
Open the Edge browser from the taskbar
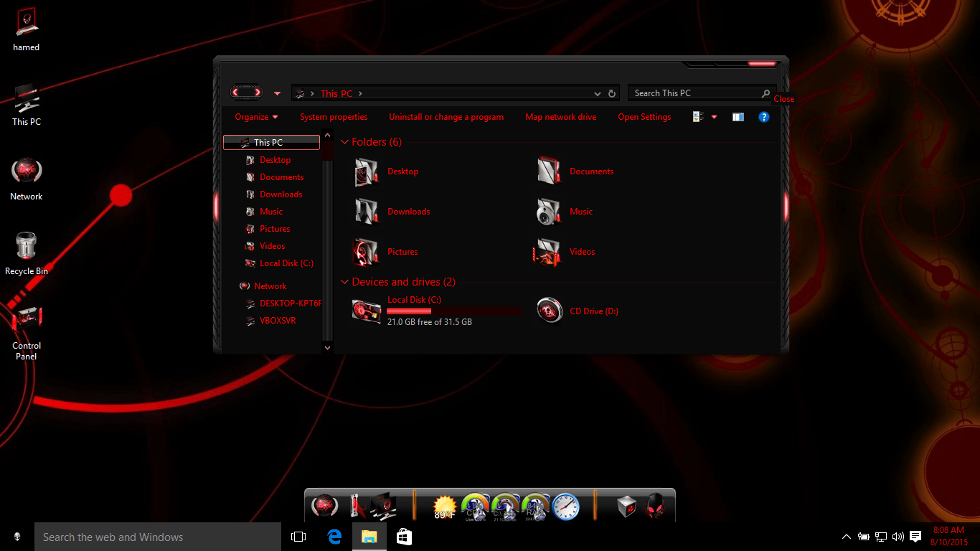tap(334, 536)
